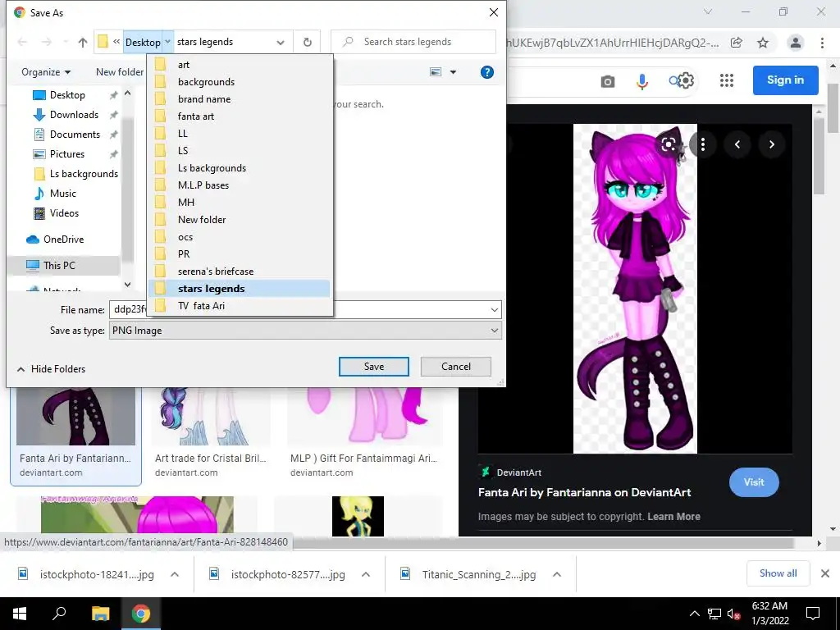Open Google quick settings gear
This screenshot has width=840, height=630.
tap(687, 81)
